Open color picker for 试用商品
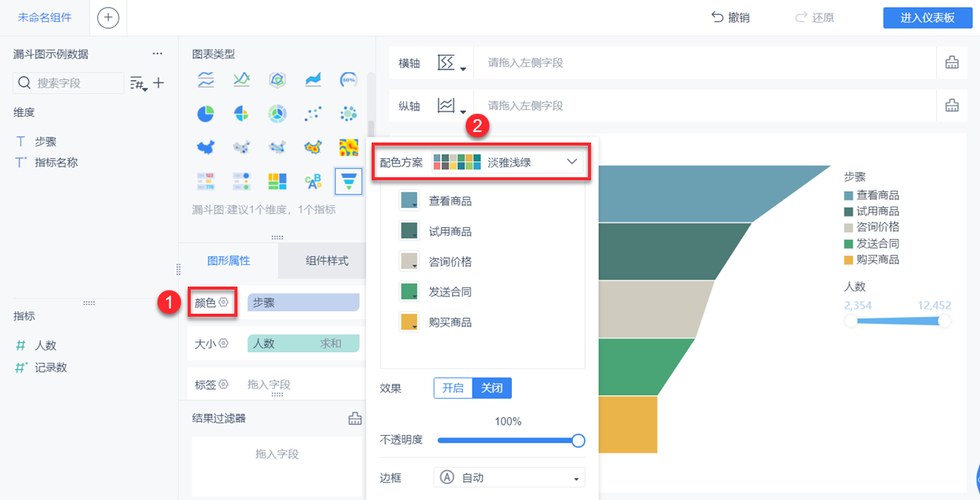980x500 pixels. point(409,232)
